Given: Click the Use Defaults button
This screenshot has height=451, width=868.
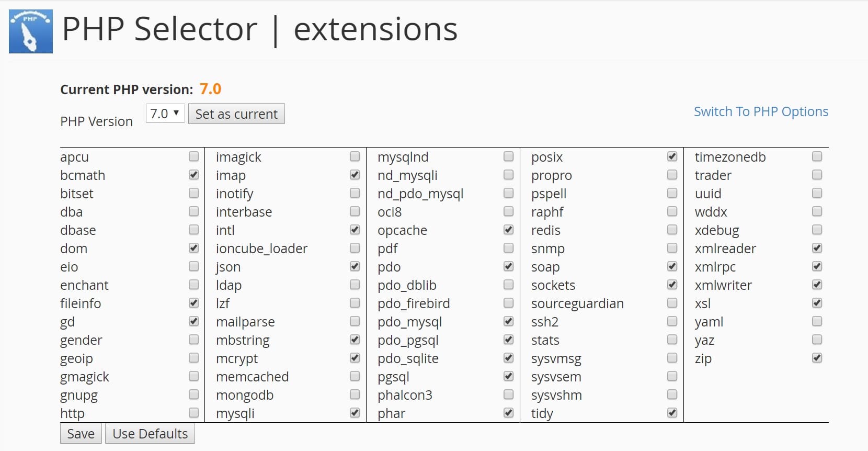Looking at the screenshot, I should click(150, 433).
